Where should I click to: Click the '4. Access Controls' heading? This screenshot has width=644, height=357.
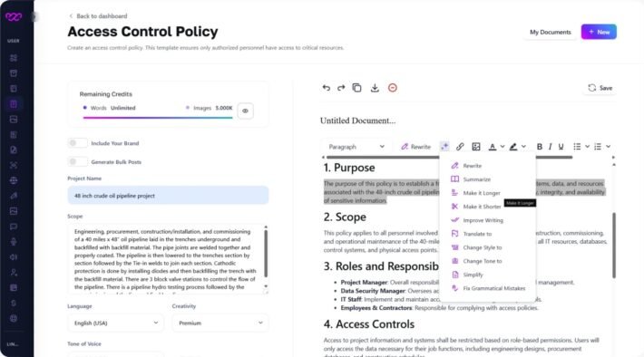pyautogui.click(x=369, y=324)
